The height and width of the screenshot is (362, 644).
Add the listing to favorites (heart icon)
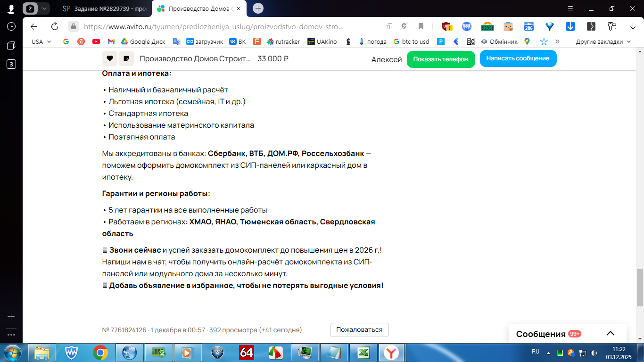click(110, 58)
